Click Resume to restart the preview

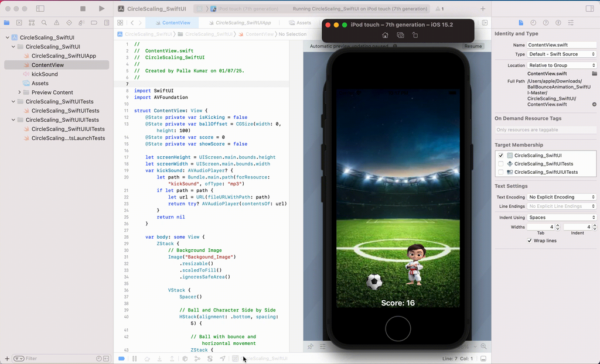pyautogui.click(x=473, y=46)
